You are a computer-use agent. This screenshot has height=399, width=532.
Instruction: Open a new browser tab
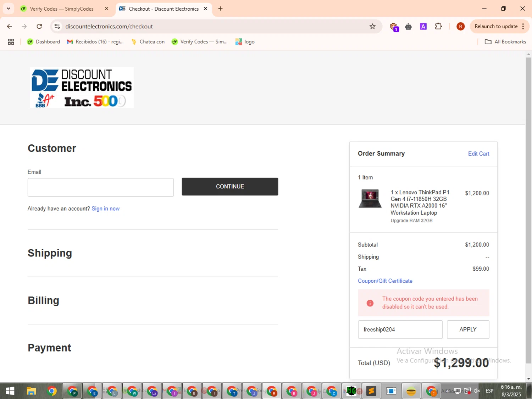point(220,9)
